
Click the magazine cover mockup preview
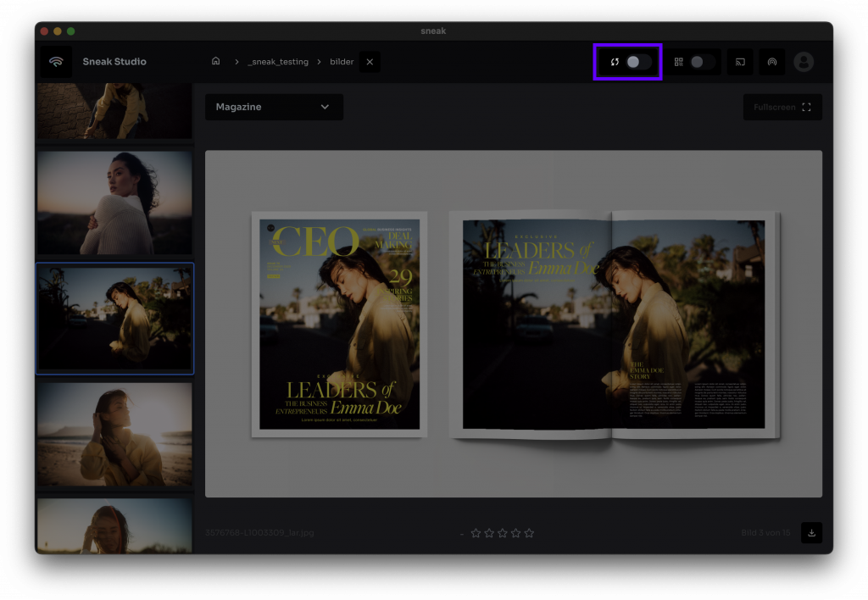point(339,325)
